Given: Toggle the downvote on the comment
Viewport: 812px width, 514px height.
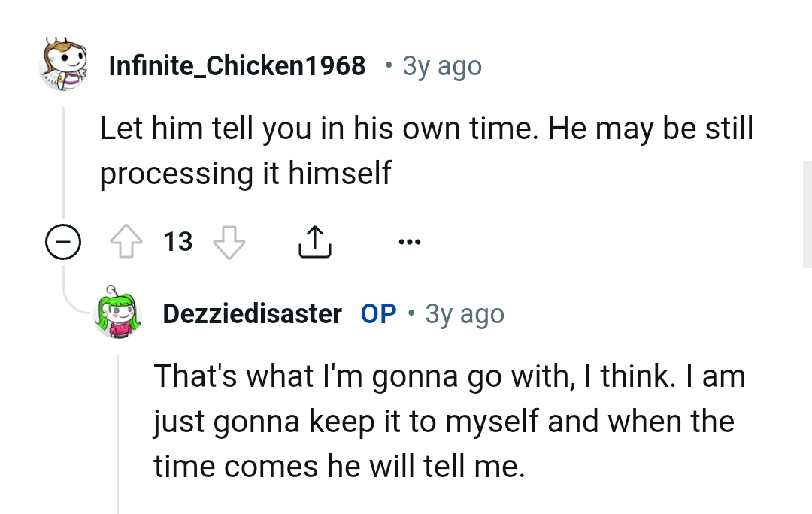Looking at the screenshot, I should [228, 242].
